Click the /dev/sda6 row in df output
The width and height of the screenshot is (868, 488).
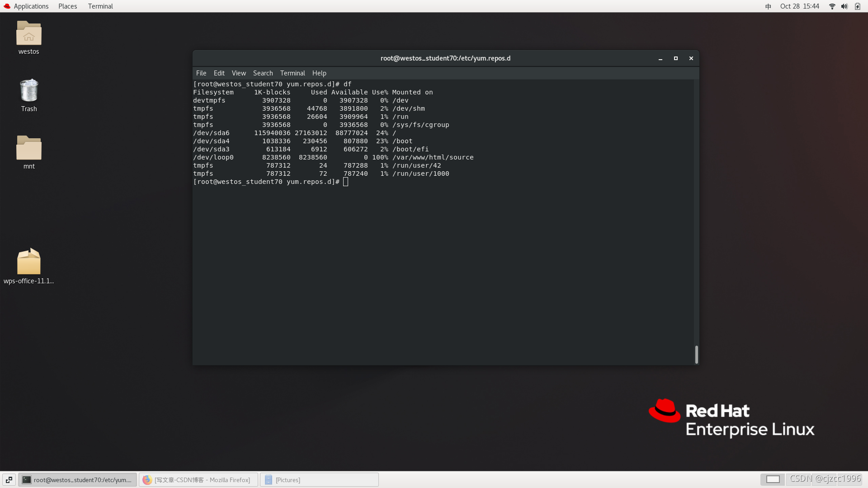coord(294,133)
